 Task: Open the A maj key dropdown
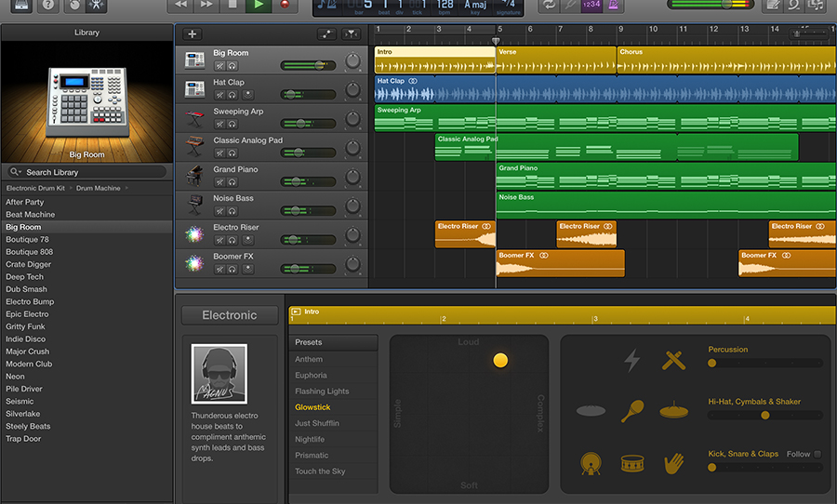tap(475, 7)
